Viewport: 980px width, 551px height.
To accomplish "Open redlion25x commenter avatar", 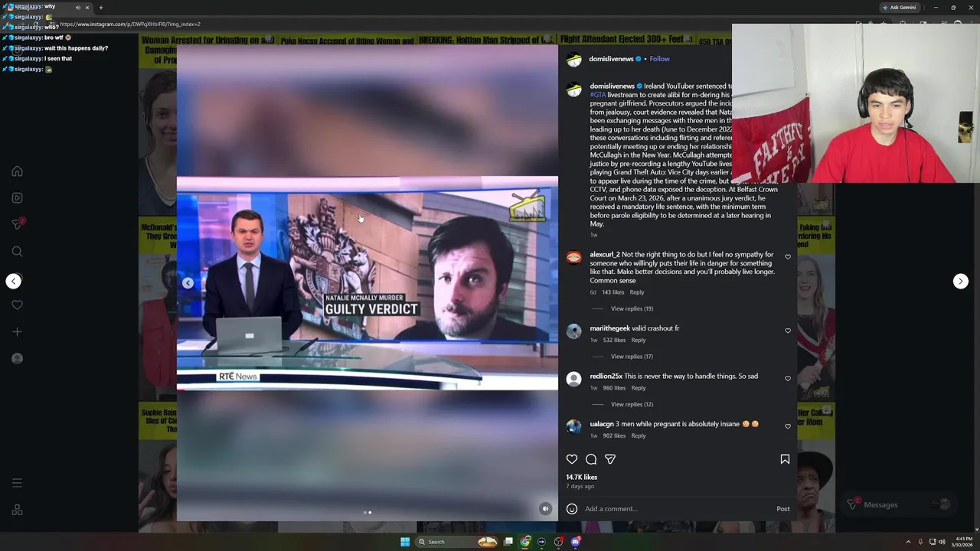I will click(x=573, y=379).
